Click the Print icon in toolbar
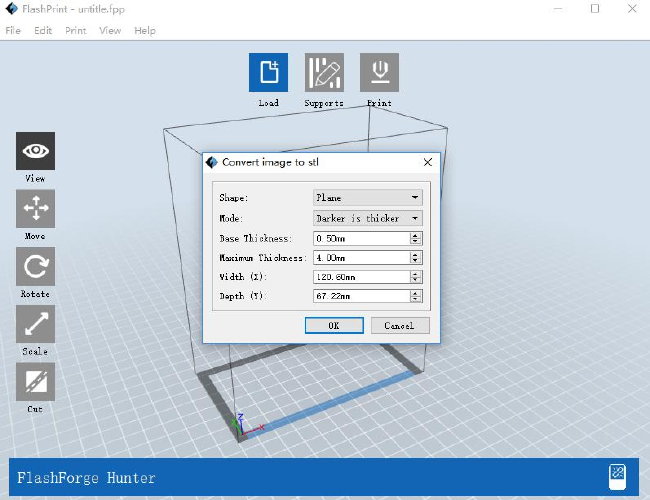Screen dimensions: 650x500 point(379,72)
